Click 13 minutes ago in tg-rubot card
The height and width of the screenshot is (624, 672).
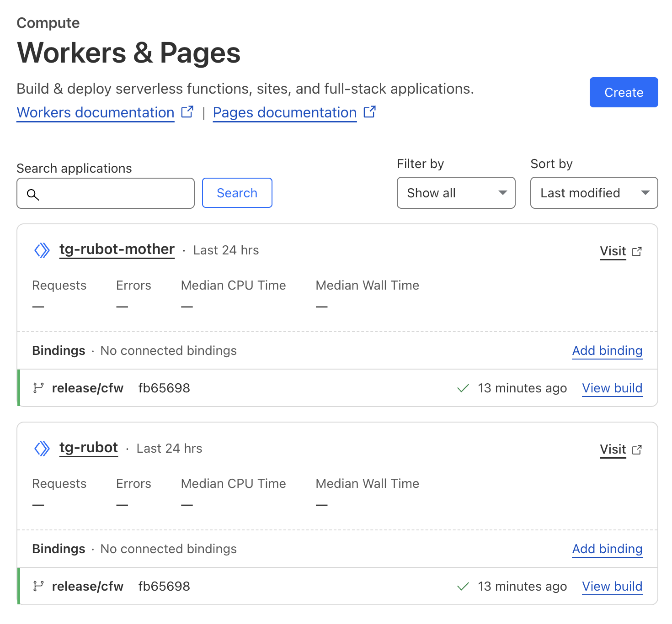tap(523, 587)
